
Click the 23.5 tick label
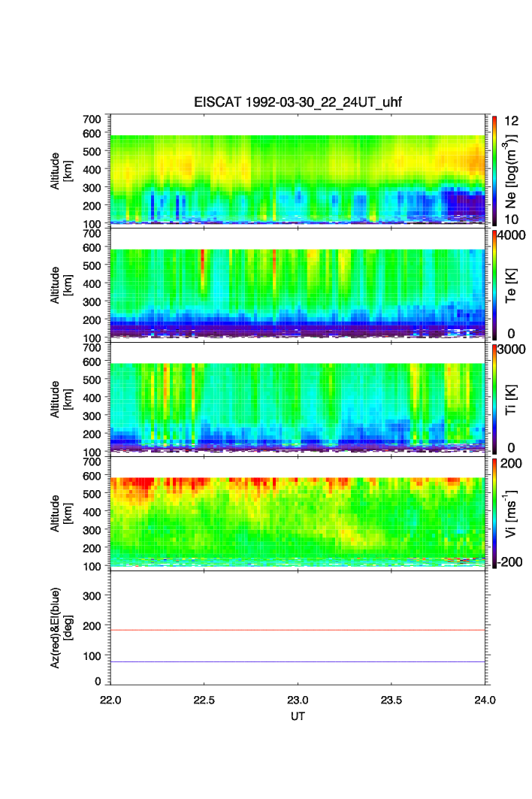tap(391, 700)
